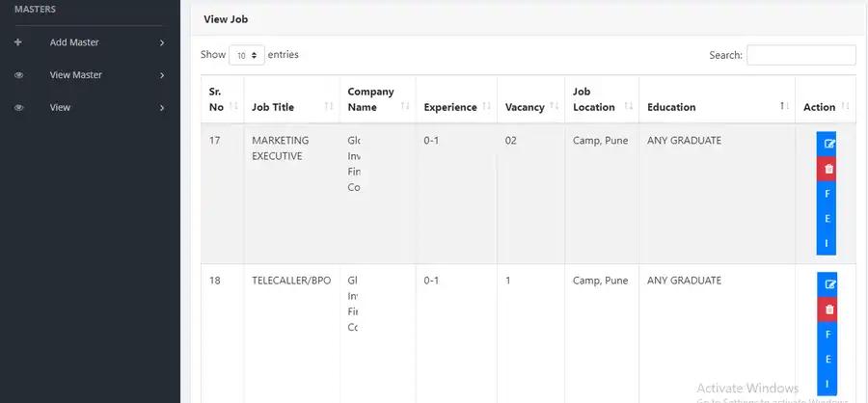Sort the table by Education column
The image size is (868, 403).
(671, 107)
